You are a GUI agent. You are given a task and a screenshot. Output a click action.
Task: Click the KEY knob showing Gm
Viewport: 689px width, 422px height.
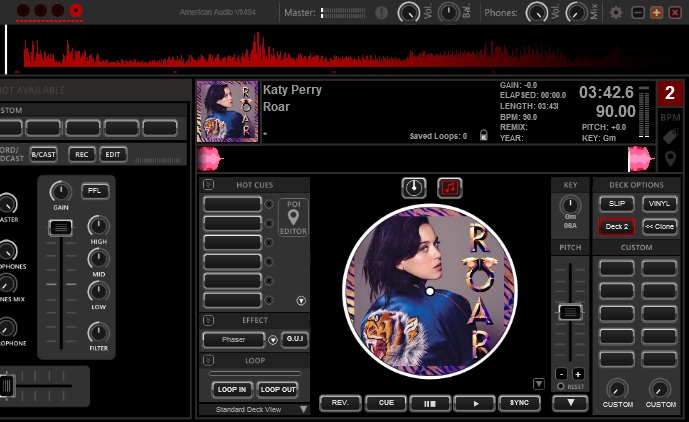[x=570, y=205]
